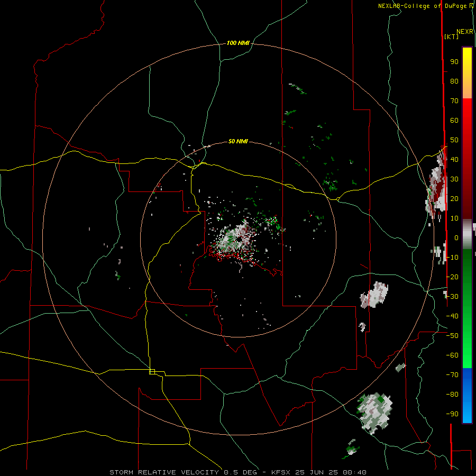Click the gray zero-velocity segment of the scale
476x476 pixels.
coord(467,234)
